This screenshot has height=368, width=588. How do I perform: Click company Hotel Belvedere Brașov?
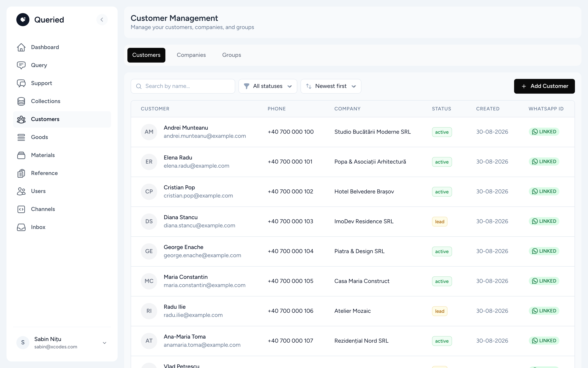(x=364, y=192)
